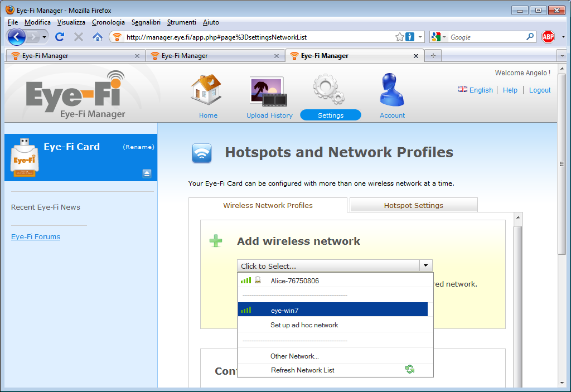Screen dimensions: 571x392
Task: Expand the Click to Select network dropdown
Action: [x=425, y=265]
